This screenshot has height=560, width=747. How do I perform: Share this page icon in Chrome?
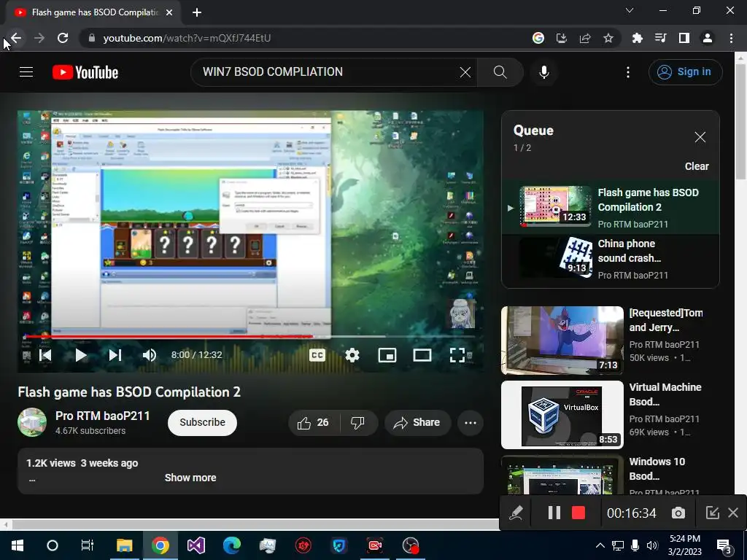click(585, 38)
